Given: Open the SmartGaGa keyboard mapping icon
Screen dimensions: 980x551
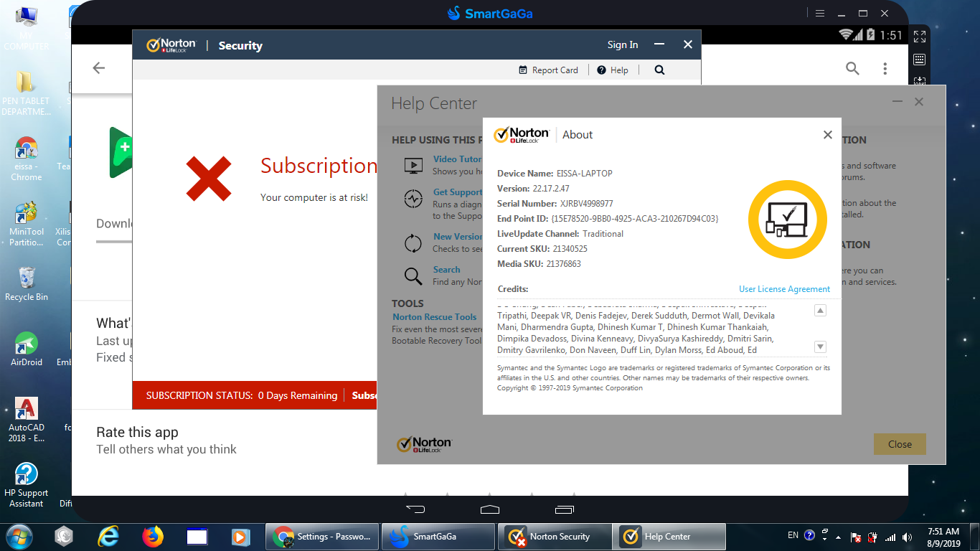Looking at the screenshot, I should pos(920,60).
